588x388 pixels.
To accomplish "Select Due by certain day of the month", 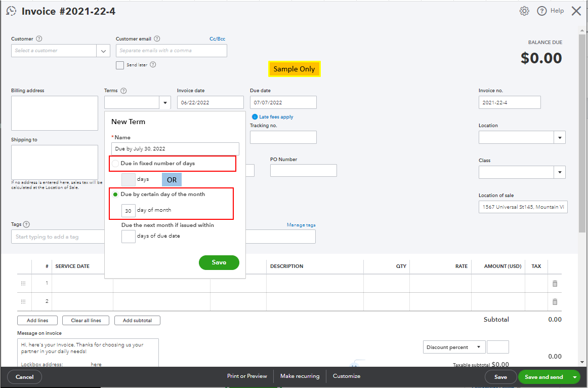I will pyautogui.click(x=115, y=194).
